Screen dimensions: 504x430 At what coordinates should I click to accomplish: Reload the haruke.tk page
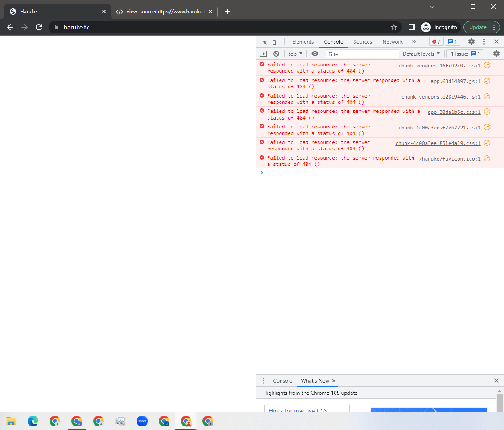(39, 27)
